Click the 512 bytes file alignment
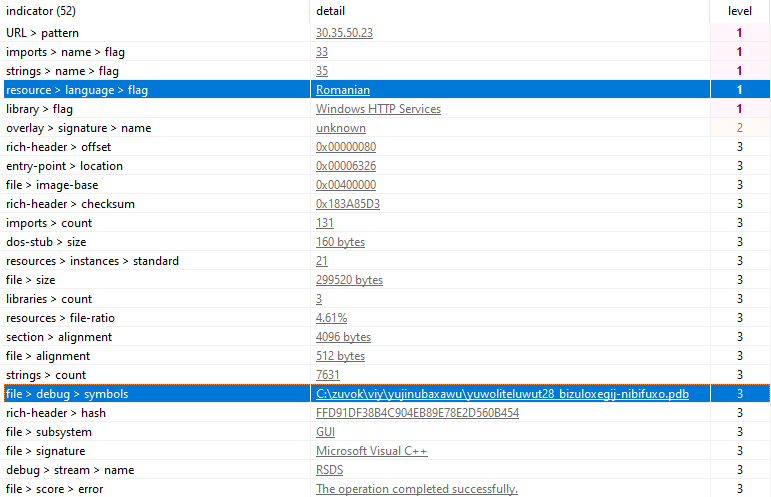Screen dimensions: 771x497 click(340, 356)
